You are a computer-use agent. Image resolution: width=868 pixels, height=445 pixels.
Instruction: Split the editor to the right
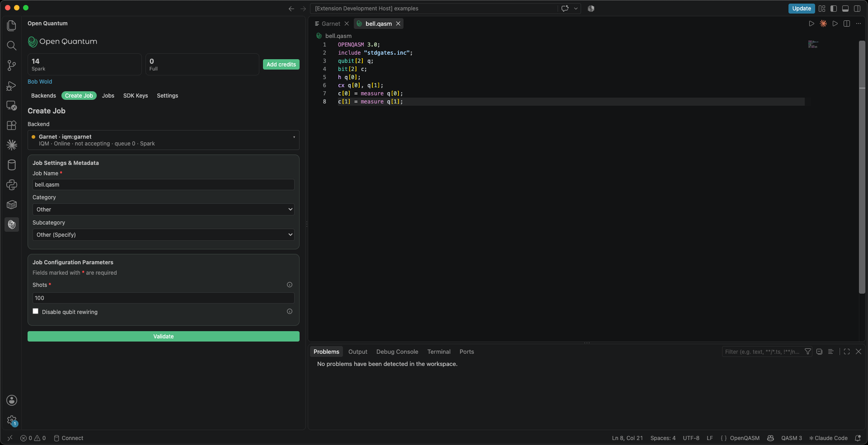pos(847,23)
